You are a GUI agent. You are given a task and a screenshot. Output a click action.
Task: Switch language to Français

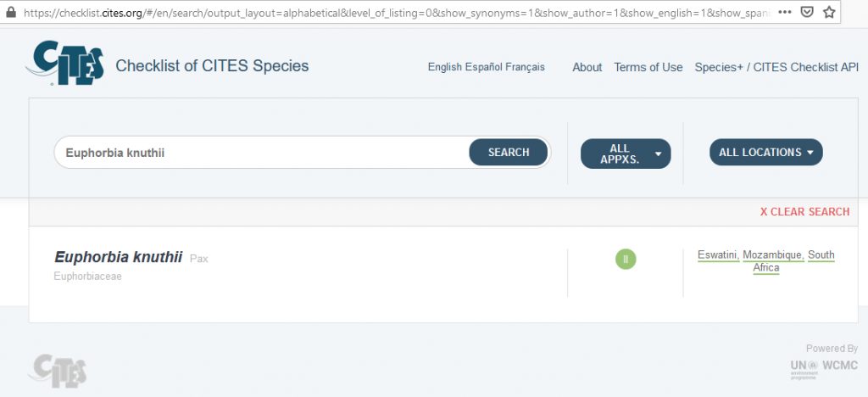click(x=525, y=67)
